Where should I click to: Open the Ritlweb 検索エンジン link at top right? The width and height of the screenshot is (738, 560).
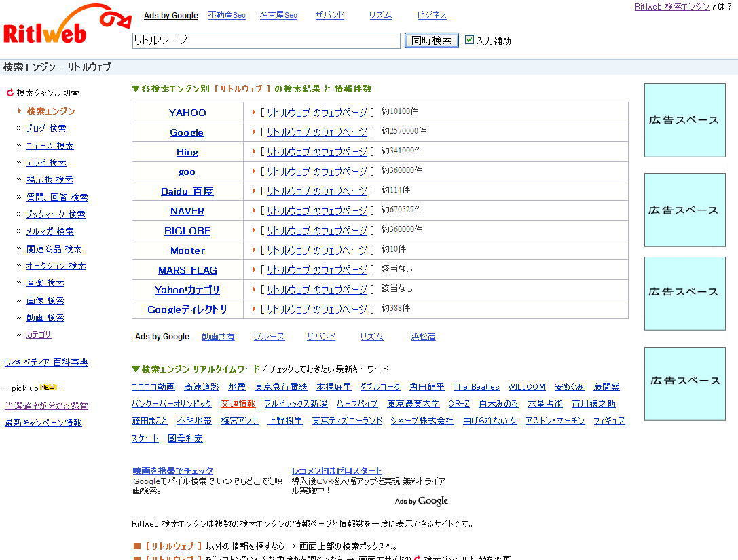(x=671, y=7)
